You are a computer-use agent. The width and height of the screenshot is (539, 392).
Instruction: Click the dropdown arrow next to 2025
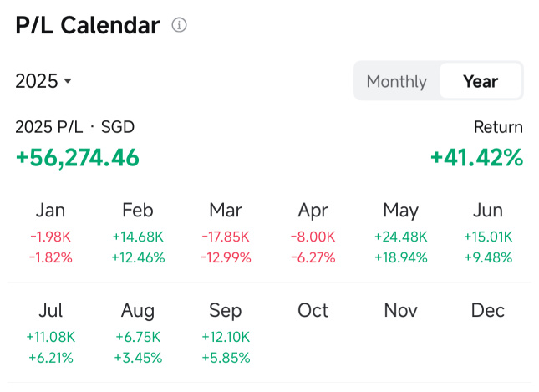click(x=68, y=81)
